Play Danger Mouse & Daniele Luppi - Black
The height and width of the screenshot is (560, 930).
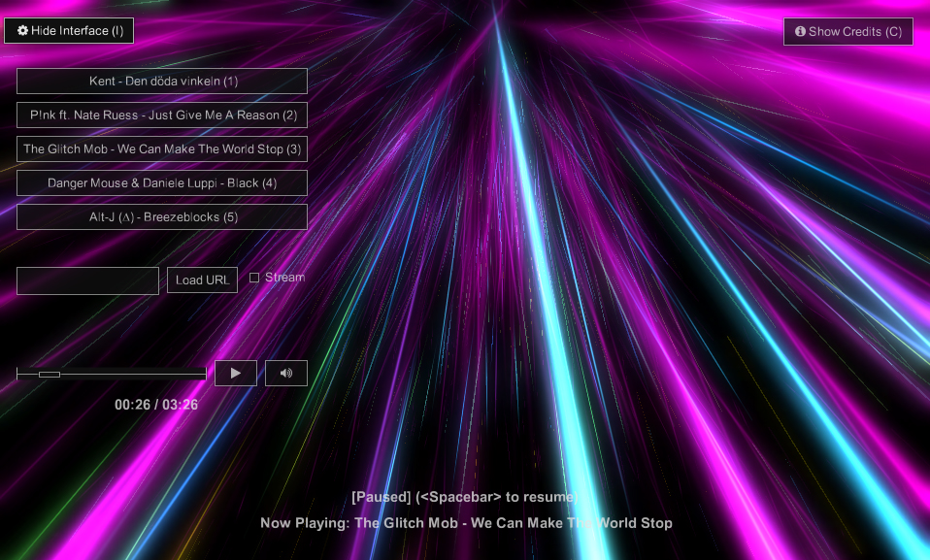pos(162,182)
